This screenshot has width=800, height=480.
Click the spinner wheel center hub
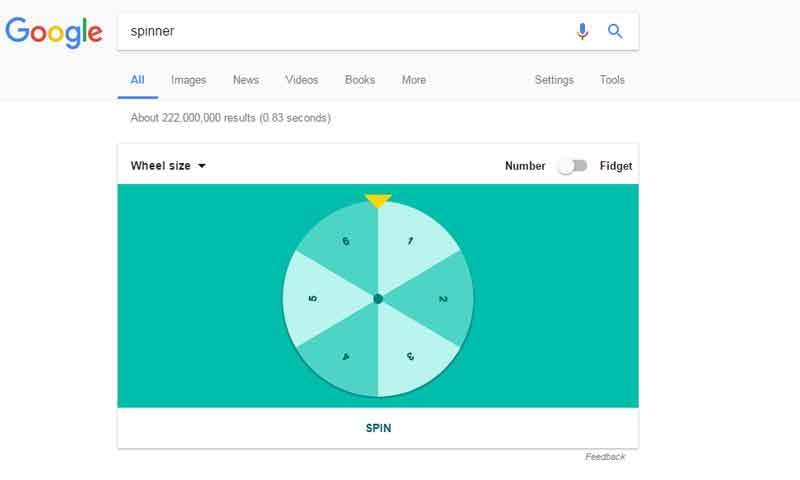click(378, 299)
